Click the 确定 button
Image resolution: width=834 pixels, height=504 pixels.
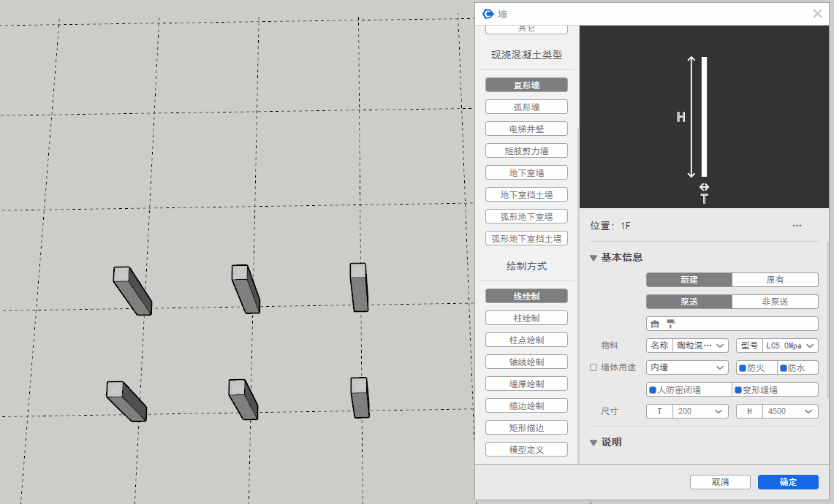pyautogui.click(x=788, y=482)
